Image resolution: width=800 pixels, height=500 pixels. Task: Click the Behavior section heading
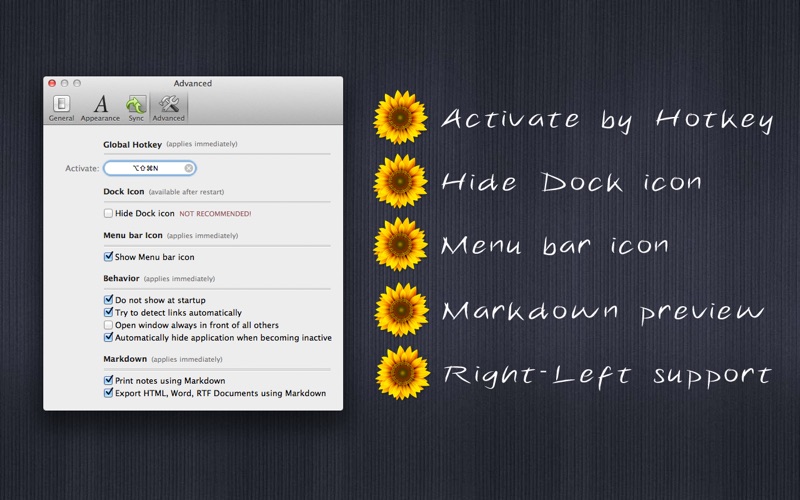click(x=121, y=278)
